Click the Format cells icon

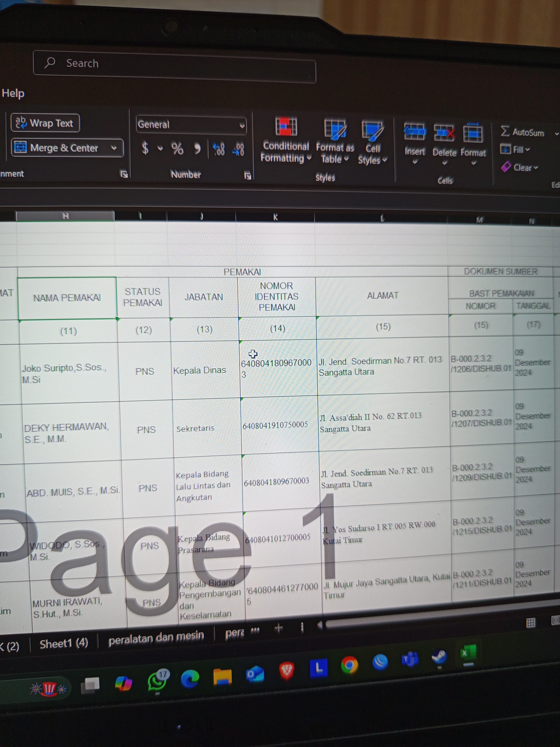pos(473,133)
